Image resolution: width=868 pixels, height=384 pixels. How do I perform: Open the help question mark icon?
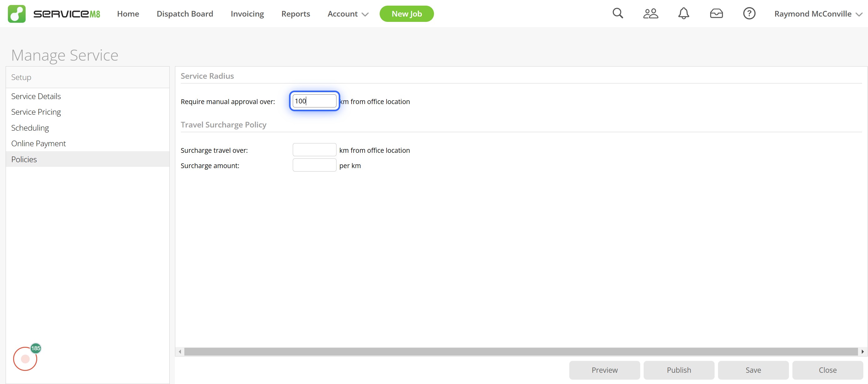[x=749, y=13]
